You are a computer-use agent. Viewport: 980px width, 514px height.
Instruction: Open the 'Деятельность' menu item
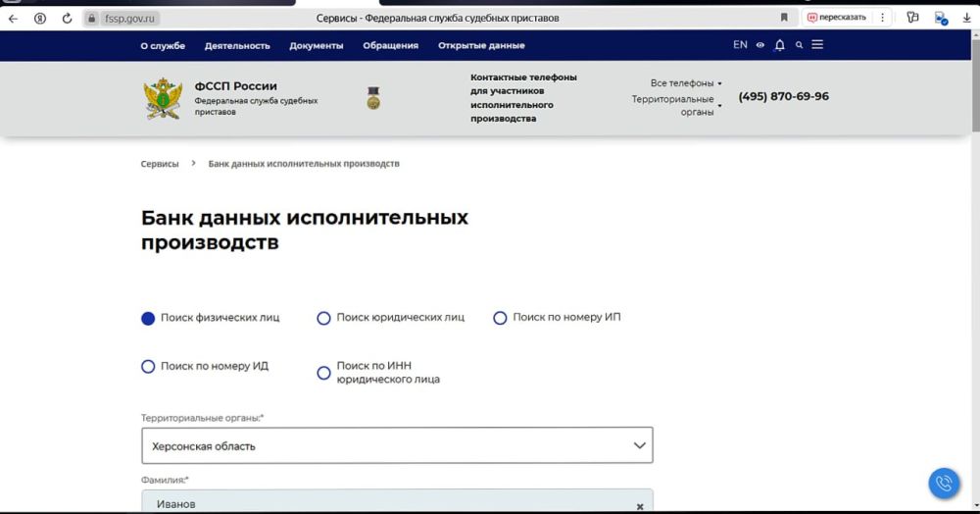coord(237,45)
